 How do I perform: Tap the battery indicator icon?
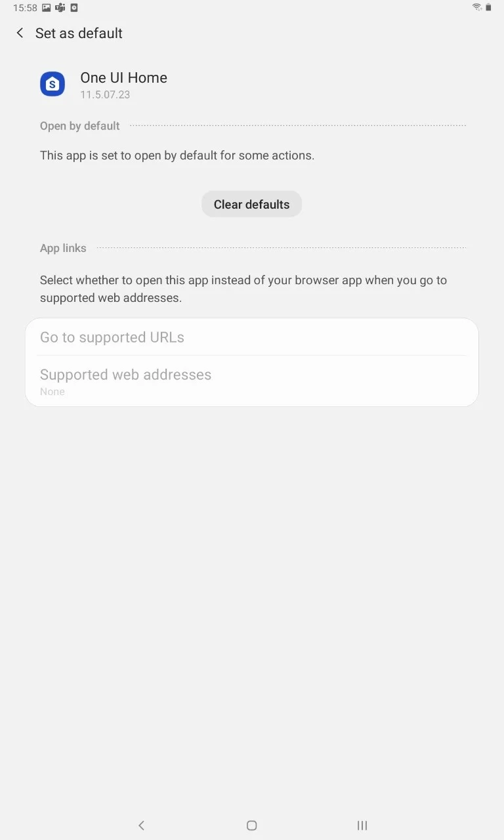pyautogui.click(x=488, y=7)
